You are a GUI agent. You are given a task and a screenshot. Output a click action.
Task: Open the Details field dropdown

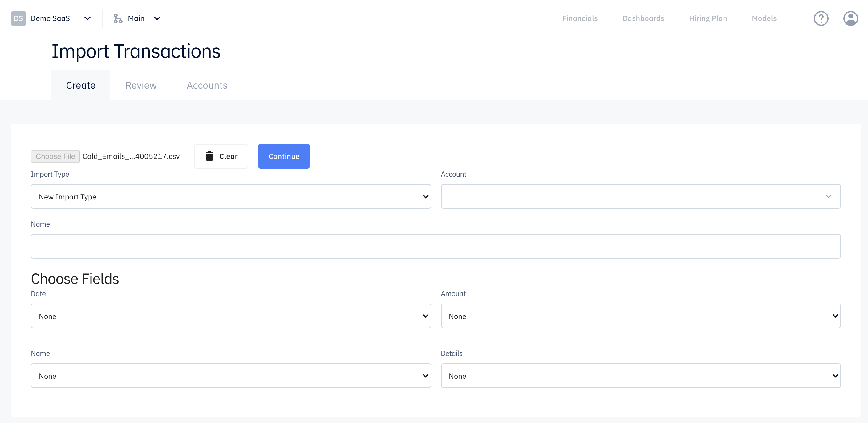(x=641, y=376)
